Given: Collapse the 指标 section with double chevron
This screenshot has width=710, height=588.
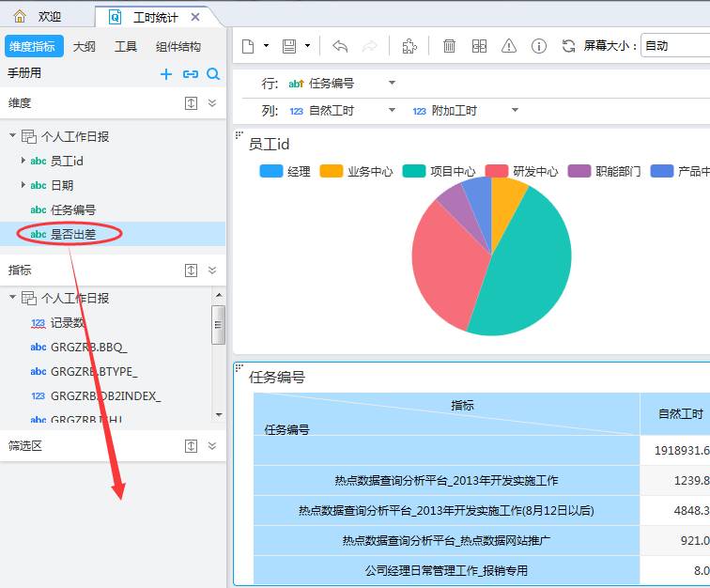Looking at the screenshot, I should (212, 270).
